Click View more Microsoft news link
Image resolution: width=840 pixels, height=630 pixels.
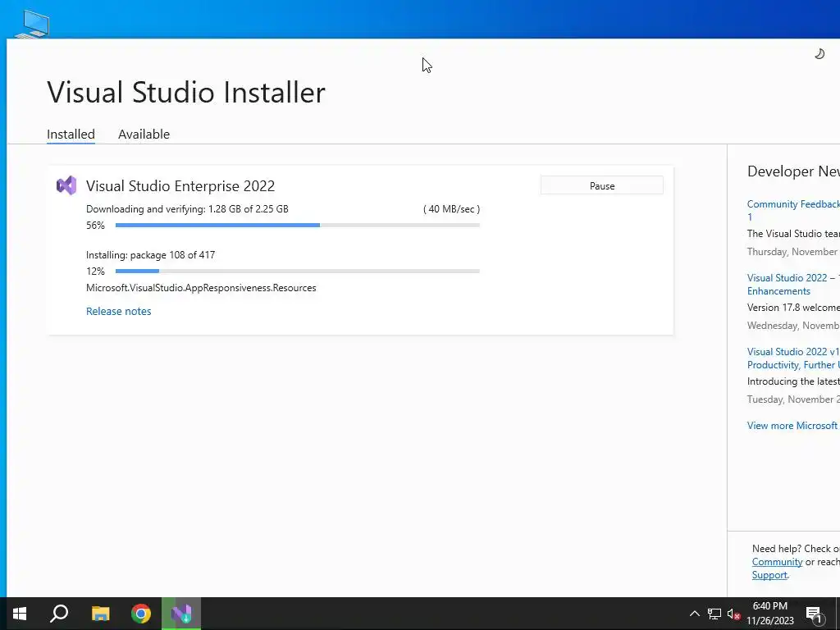(x=793, y=426)
